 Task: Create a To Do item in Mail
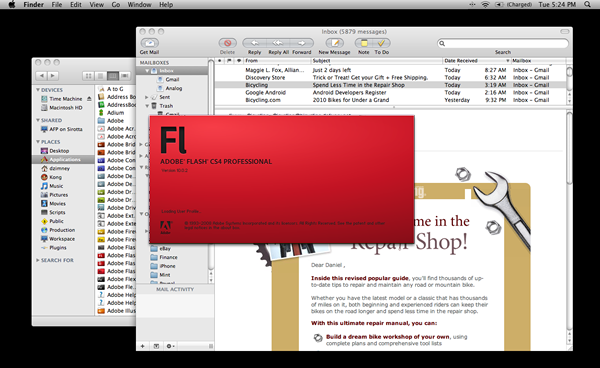pos(382,43)
